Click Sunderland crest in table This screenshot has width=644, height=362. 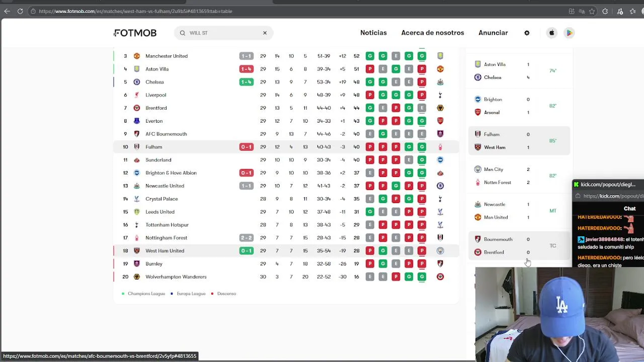(136, 160)
